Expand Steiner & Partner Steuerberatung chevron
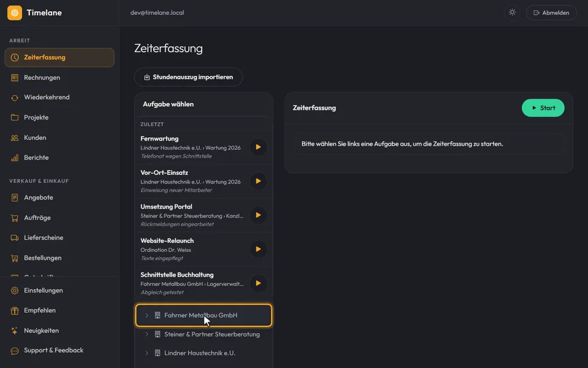Screen dimensions: 588x368 146,334
